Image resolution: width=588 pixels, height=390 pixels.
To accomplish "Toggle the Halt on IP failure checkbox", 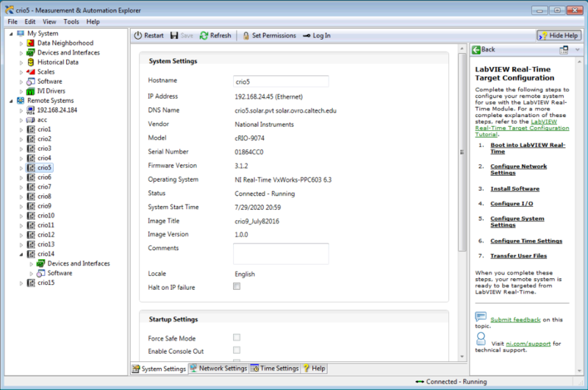I will click(237, 286).
